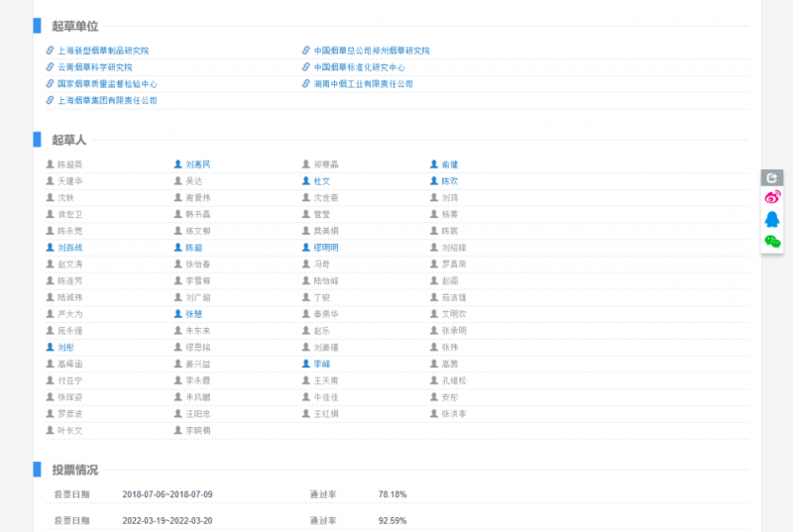Click link icon beside 上海新型烟草制品研究院
The width and height of the screenshot is (793, 532).
pyautogui.click(x=50, y=51)
